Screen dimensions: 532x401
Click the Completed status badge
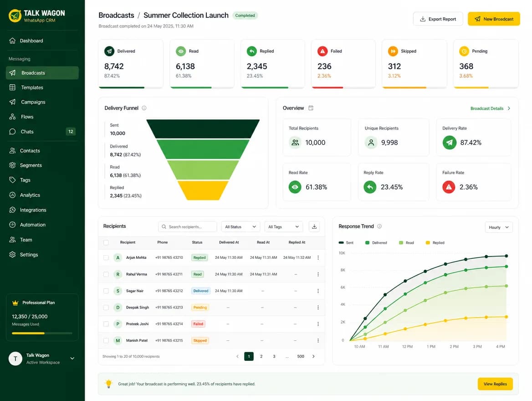click(x=245, y=15)
